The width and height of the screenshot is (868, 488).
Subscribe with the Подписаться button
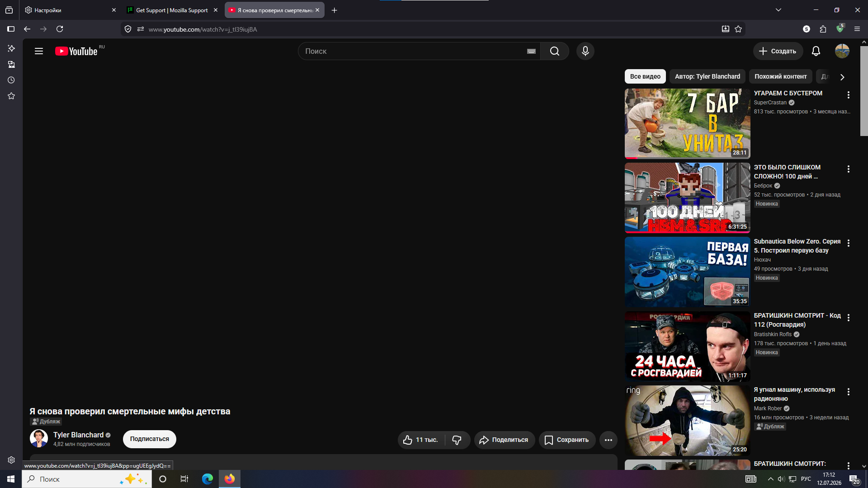click(150, 439)
